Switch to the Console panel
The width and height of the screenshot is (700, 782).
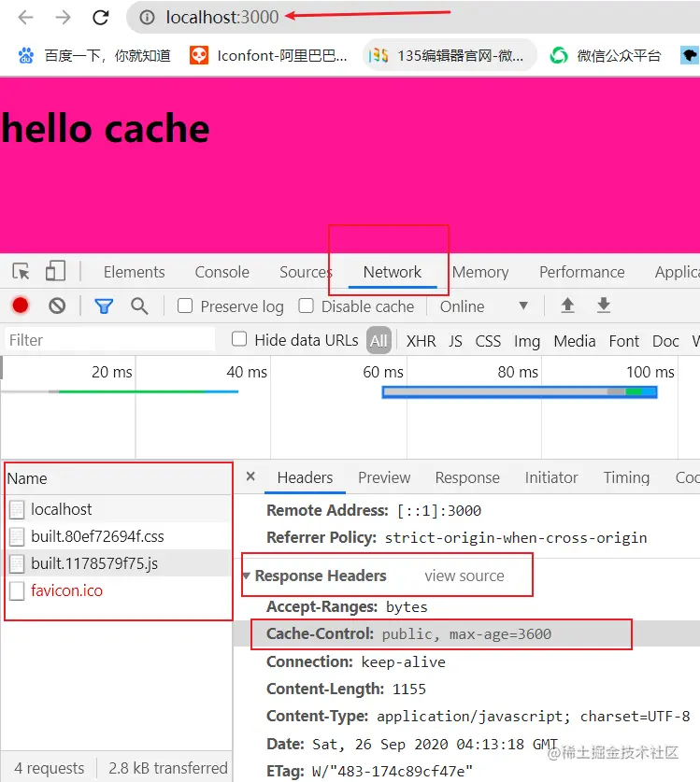point(222,272)
